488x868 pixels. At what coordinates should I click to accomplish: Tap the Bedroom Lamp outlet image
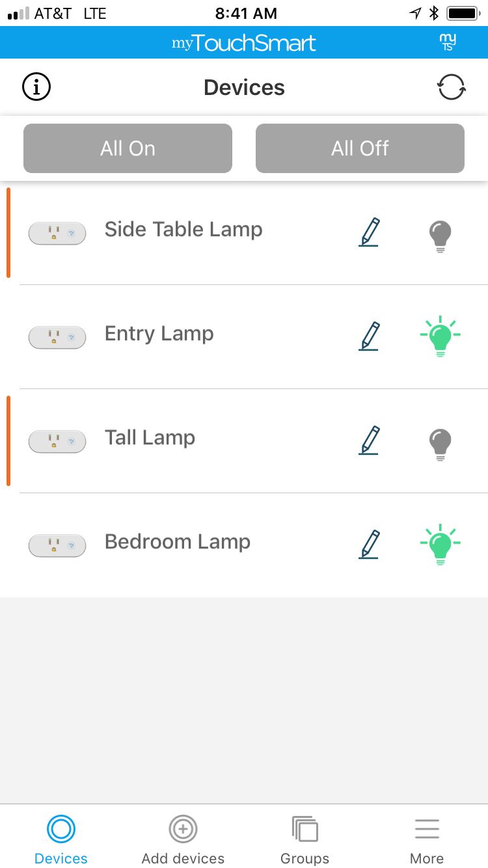[57, 545]
